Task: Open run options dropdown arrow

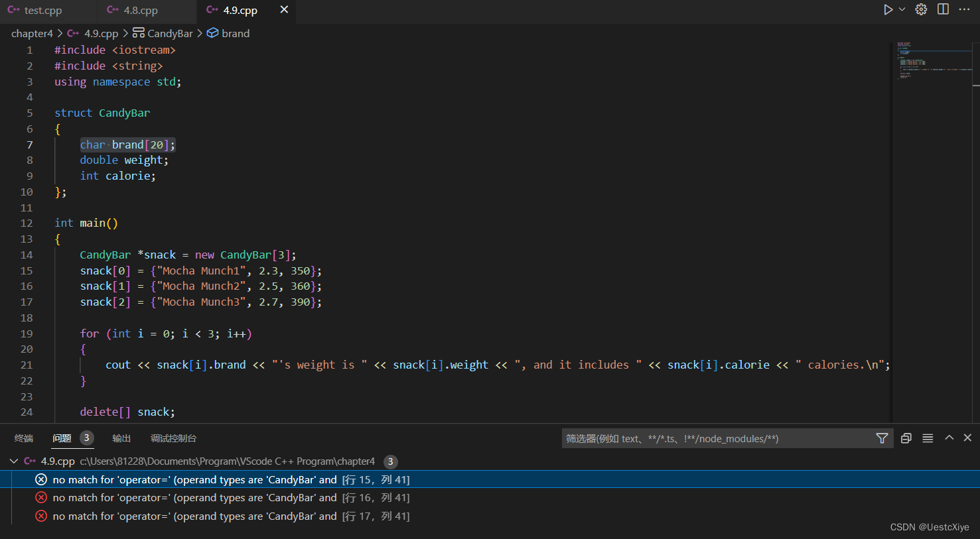Action: (x=902, y=10)
